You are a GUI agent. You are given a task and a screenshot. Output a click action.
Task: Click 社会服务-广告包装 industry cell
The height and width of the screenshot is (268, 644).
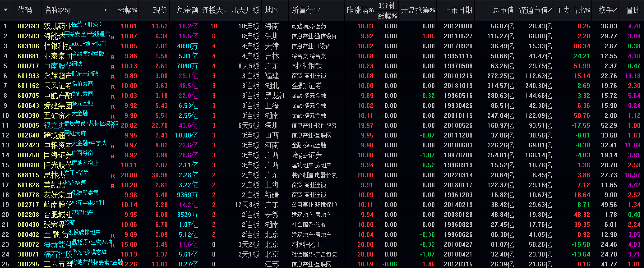tap(314, 254)
